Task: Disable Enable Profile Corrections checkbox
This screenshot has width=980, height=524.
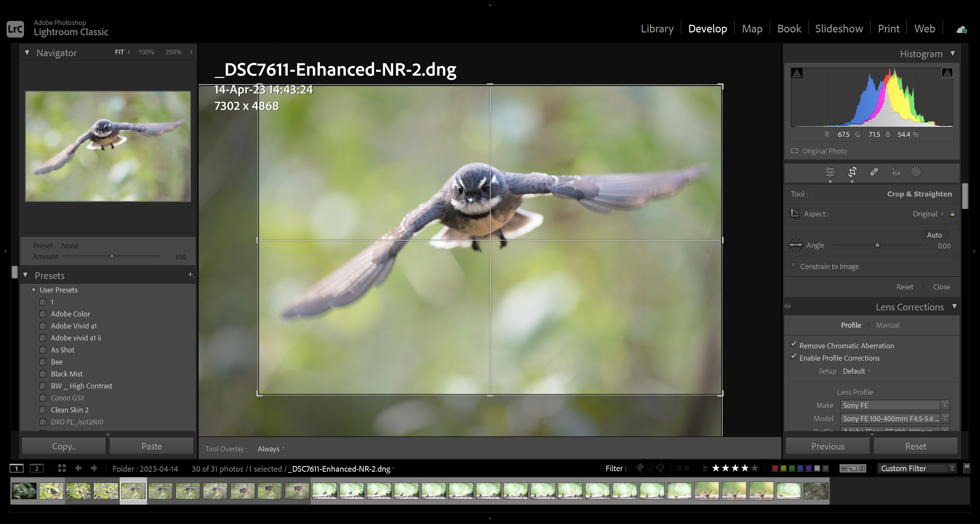Action: pos(793,357)
